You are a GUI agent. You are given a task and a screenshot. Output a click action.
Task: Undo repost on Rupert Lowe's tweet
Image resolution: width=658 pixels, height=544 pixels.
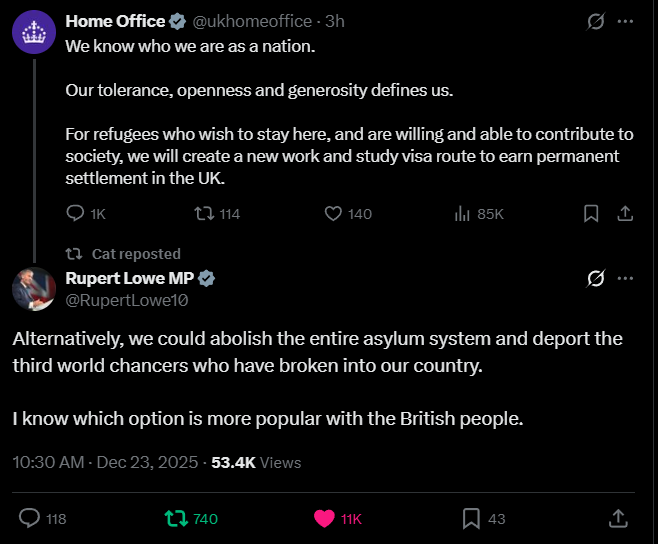pyautogui.click(x=176, y=518)
